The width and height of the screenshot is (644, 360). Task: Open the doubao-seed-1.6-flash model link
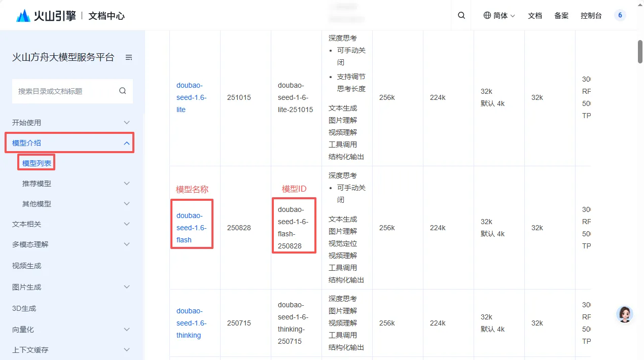pyautogui.click(x=192, y=227)
